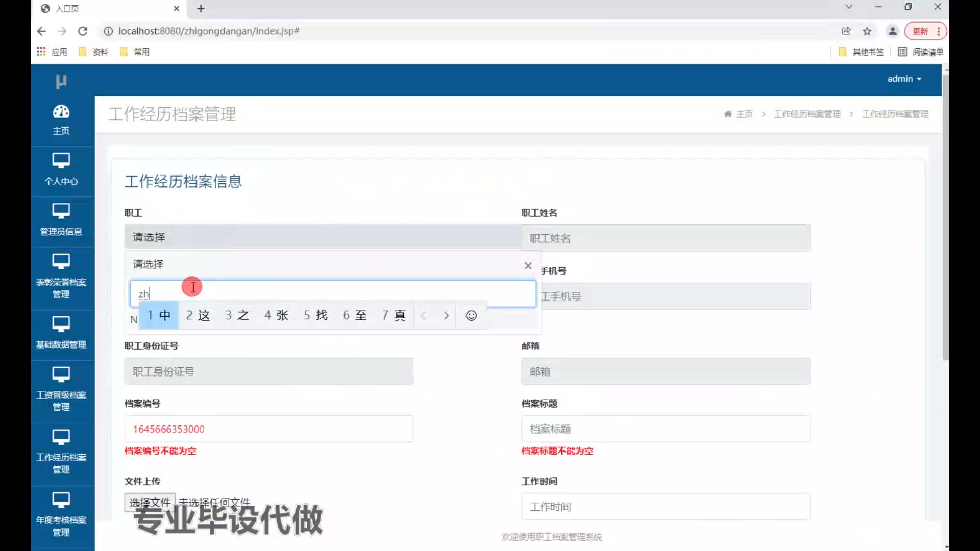Expand the admin user dropdown
The width and height of the screenshot is (980, 551).
tap(904, 79)
